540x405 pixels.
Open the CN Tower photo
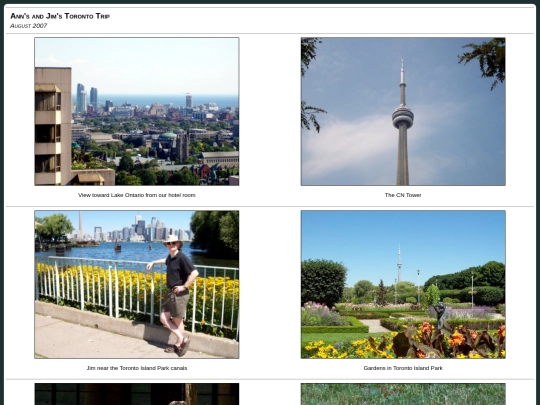(403, 112)
